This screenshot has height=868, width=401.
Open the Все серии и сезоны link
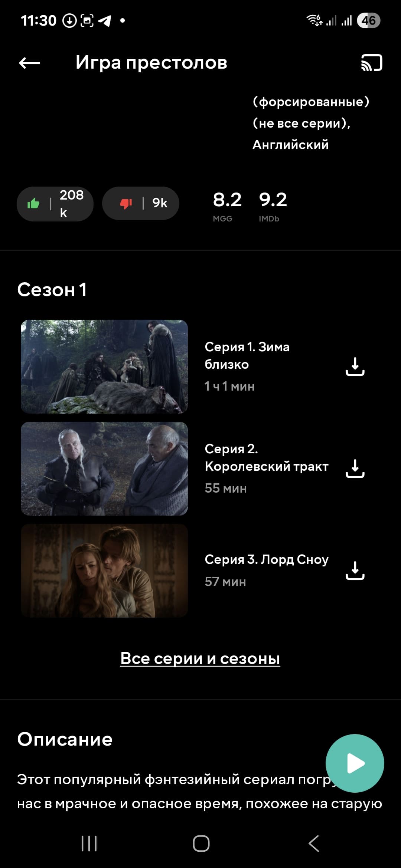[200, 658]
